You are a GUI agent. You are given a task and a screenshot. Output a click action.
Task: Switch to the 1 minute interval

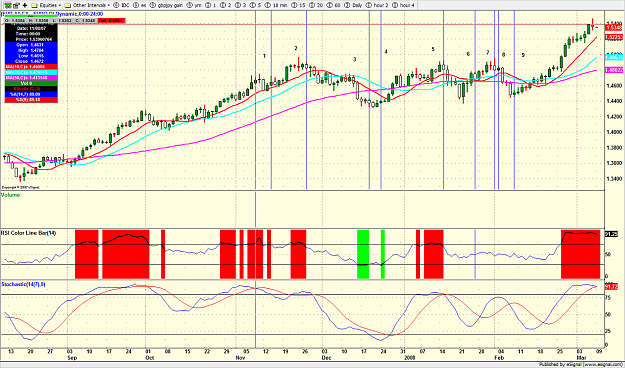coord(210,6)
